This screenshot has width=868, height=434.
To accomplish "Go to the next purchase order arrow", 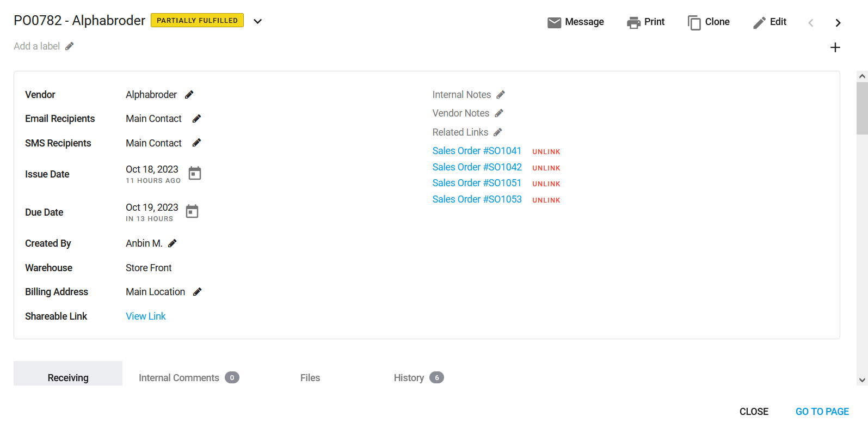I will pos(838,22).
